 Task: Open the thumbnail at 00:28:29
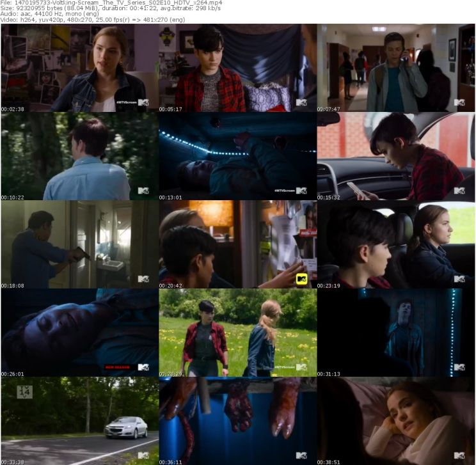238,333
